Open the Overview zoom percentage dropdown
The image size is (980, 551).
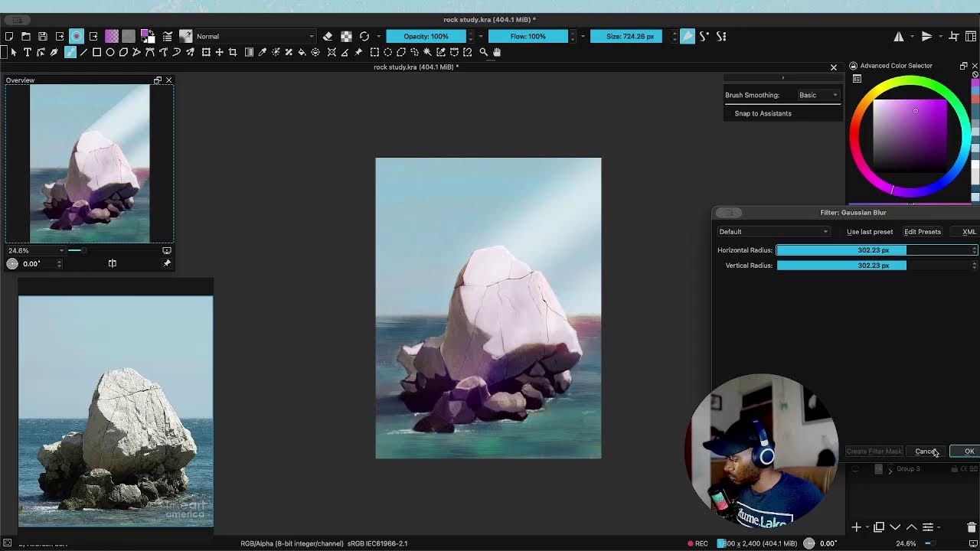[x=35, y=250]
